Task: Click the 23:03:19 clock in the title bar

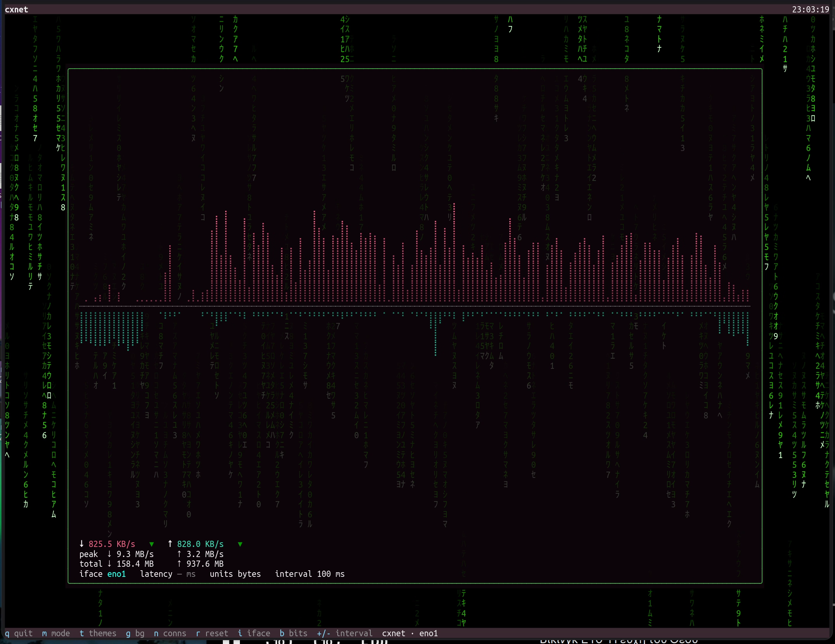Action: coord(811,9)
